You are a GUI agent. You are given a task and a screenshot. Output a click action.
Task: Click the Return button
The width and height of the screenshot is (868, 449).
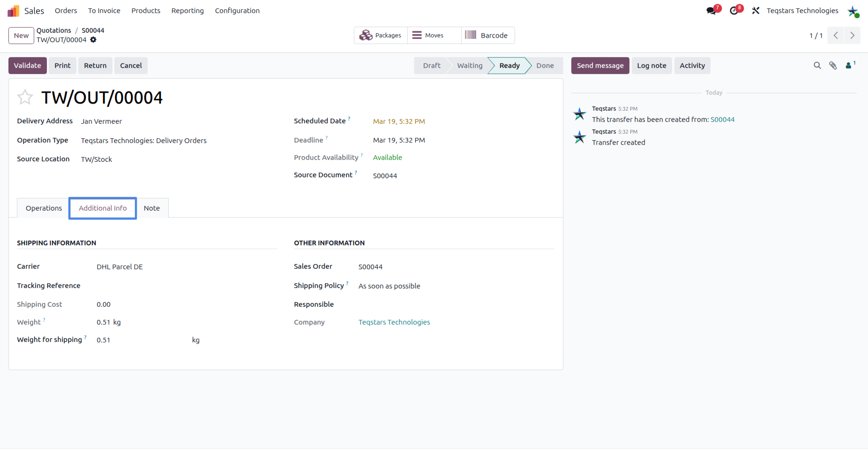pyautogui.click(x=95, y=66)
